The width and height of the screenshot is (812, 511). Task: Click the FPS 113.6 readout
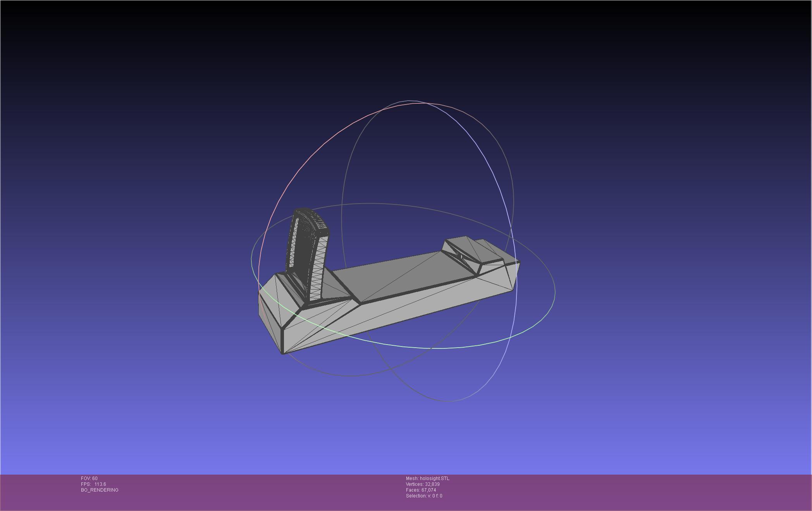[93, 484]
